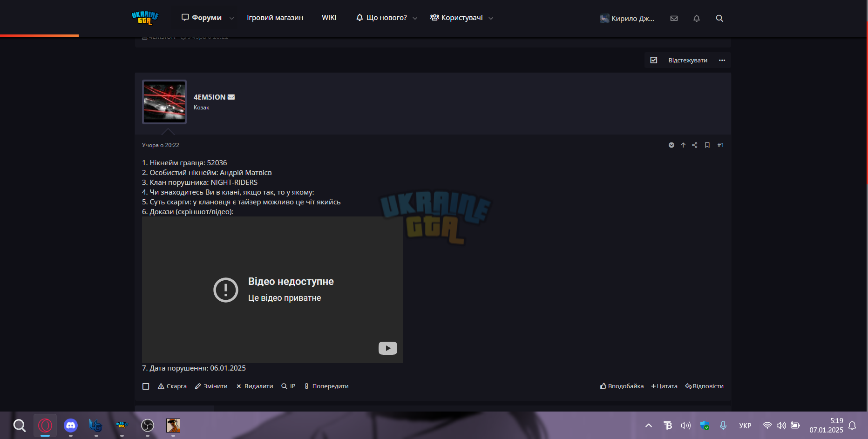Expand the Що нового? dropdown chevron
The width and height of the screenshot is (868, 439).
(x=415, y=18)
